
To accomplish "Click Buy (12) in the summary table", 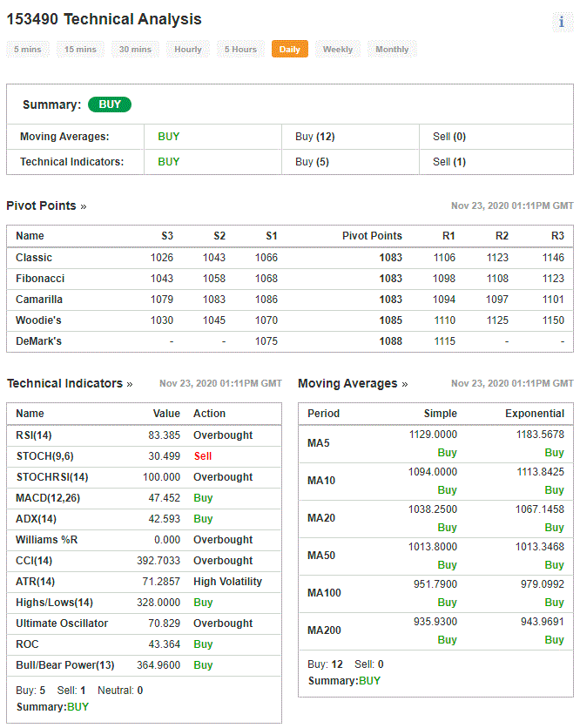I will [315, 137].
